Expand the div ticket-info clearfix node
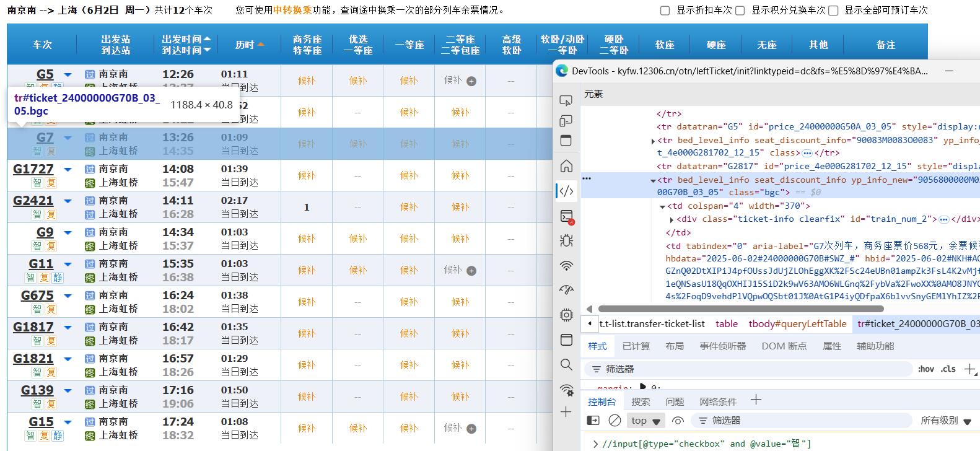Image resolution: width=980 pixels, height=451 pixels. click(672, 219)
